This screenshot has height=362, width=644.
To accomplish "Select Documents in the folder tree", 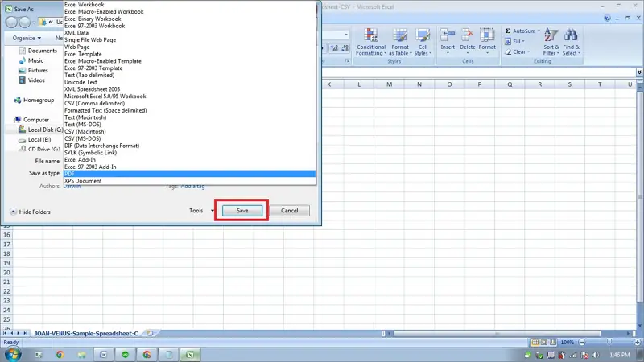I will [38, 51].
